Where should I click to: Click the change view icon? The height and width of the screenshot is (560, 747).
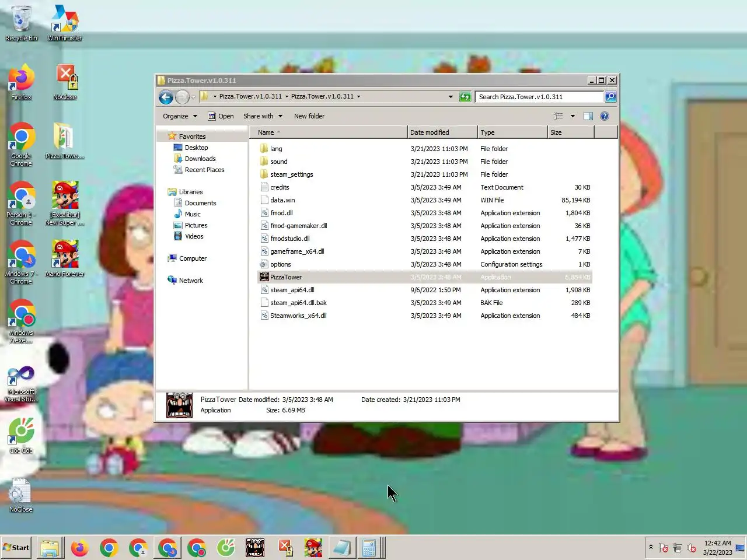(558, 116)
